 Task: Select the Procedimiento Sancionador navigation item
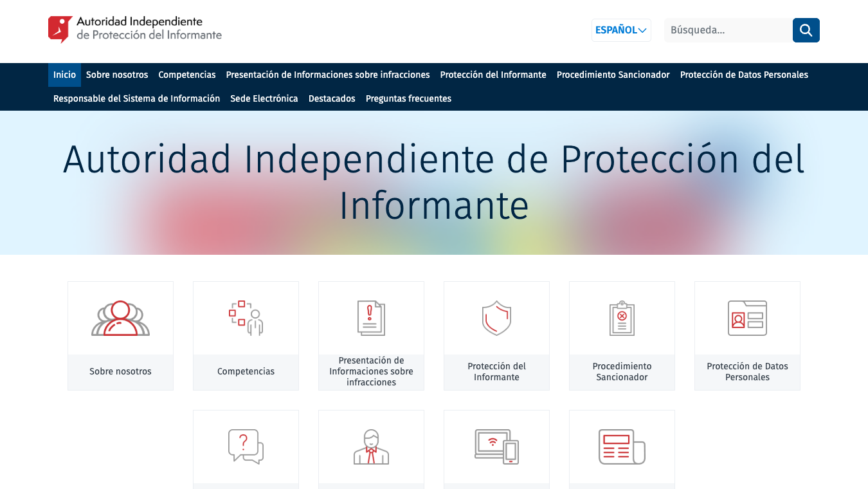[613, 75]
